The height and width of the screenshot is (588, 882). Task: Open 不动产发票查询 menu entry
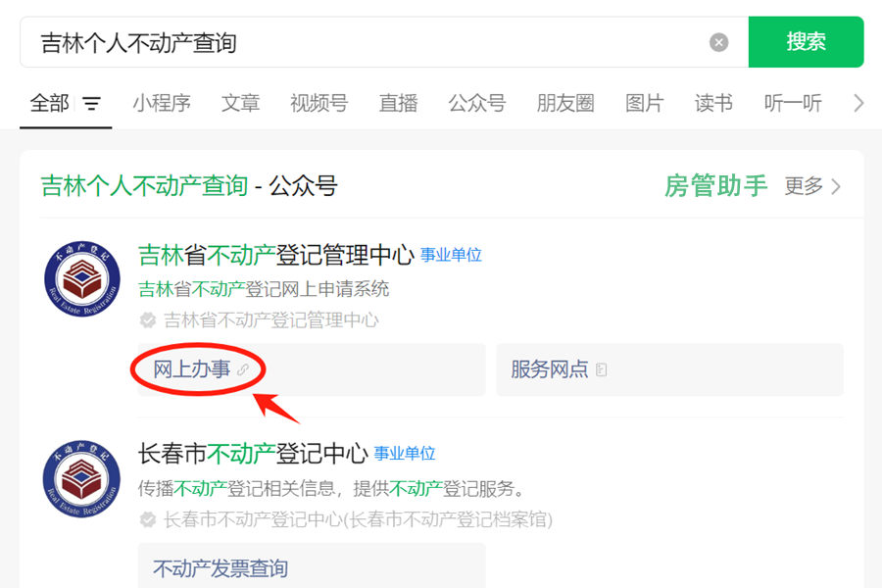point(312,566)
